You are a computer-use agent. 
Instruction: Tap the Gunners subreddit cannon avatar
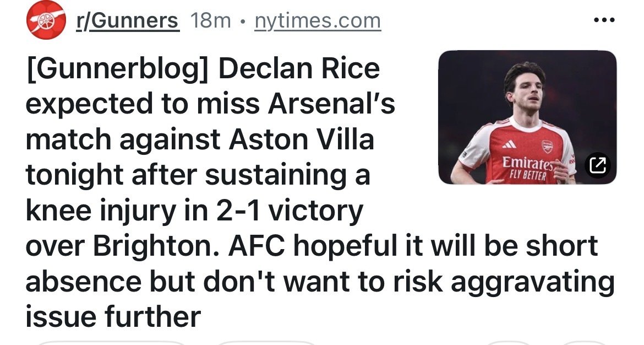tap(45, 20)
